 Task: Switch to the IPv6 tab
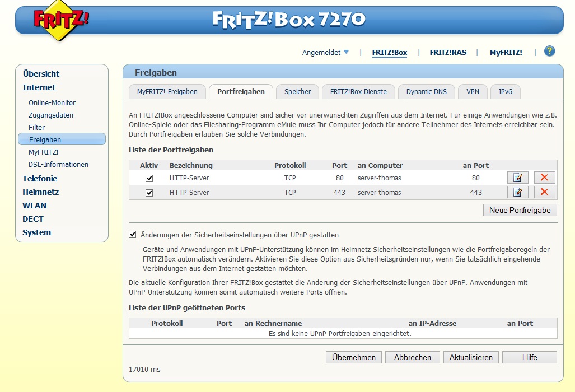coord(506,92)
